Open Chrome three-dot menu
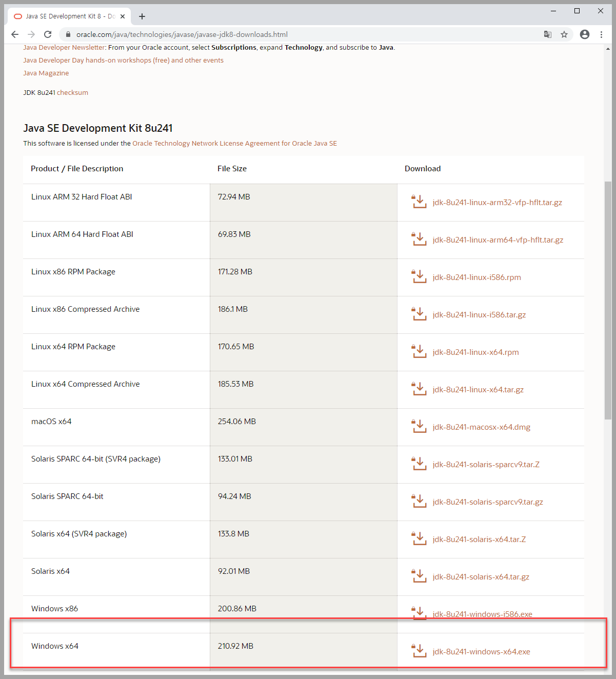 (x=602, y=34)
